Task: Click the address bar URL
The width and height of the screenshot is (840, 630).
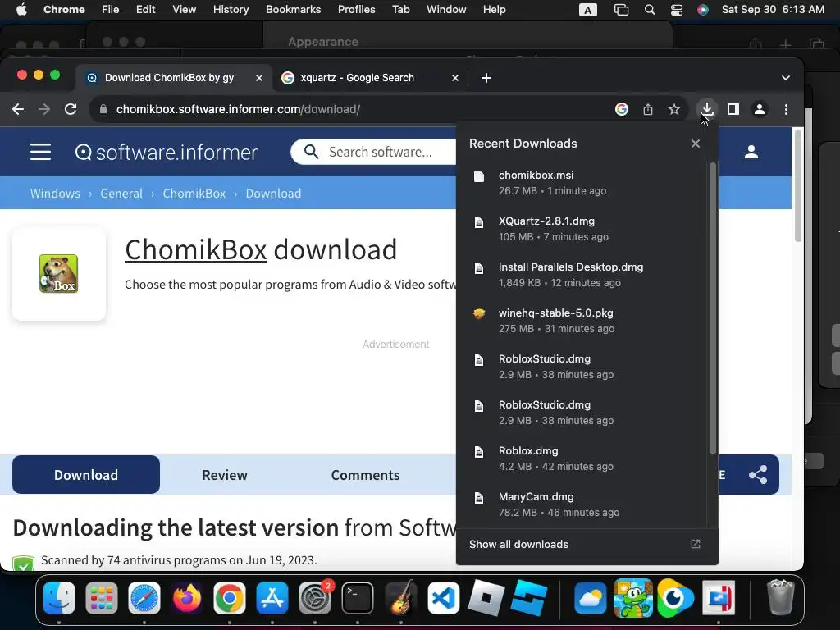Action: coord(238,109)
